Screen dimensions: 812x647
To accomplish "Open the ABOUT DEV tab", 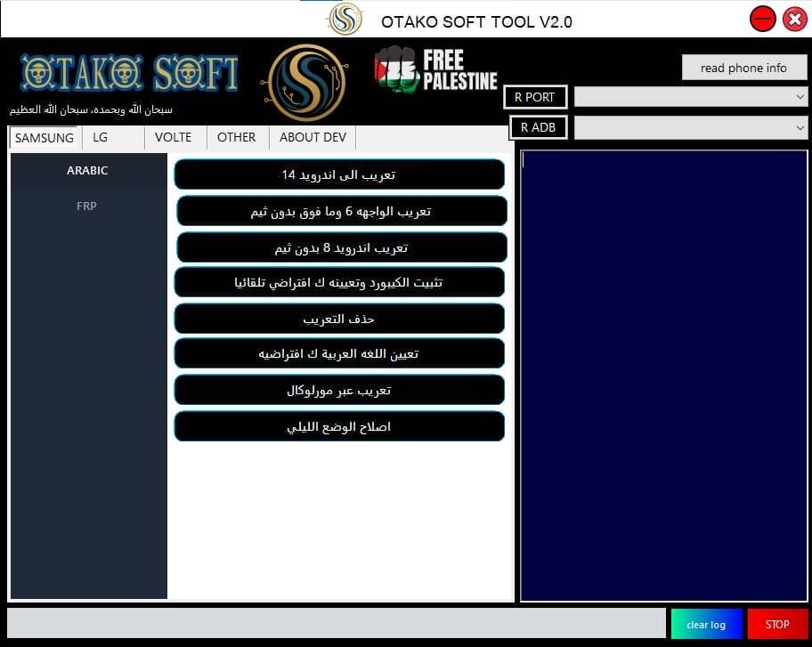I will click(x=313, y=137).
